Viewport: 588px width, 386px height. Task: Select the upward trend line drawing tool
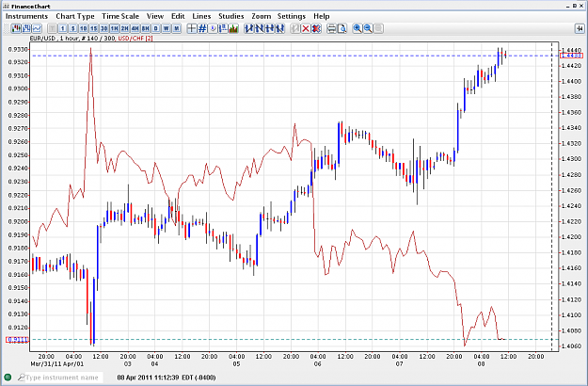tap(248, 28)
